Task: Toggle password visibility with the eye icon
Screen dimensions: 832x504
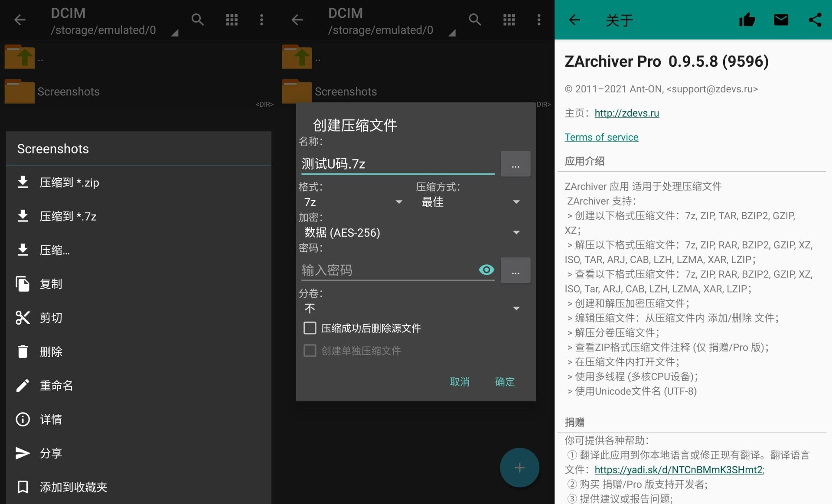Action: pos(486,270)
